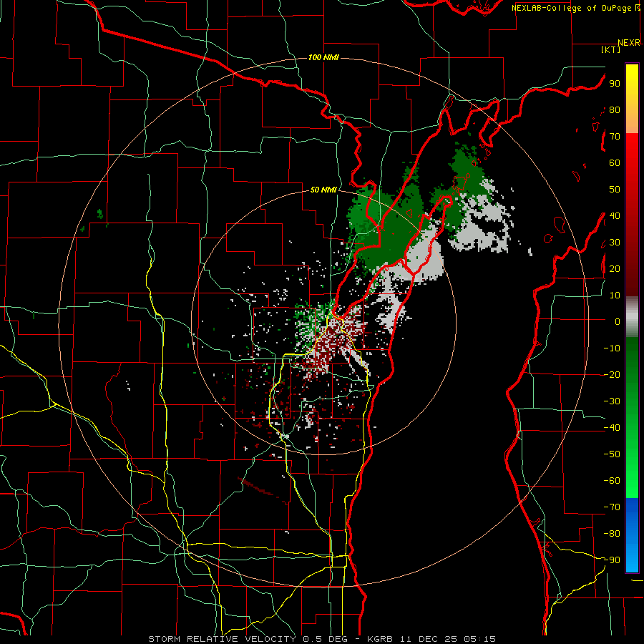Click the 50 NMI range ring label
Screen dimensions: 644x644
[x=323, y=190]
